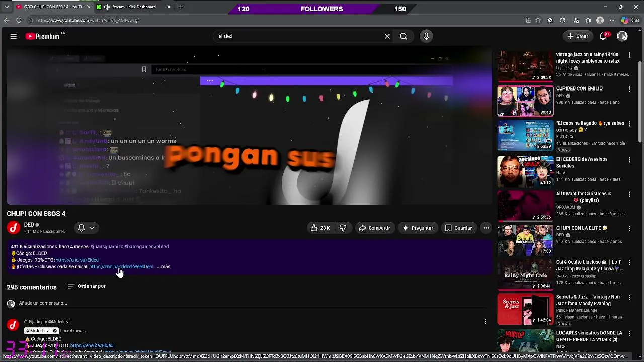Reload the page with refresh button
The width and height of the screenshot is (644, 362).
pyautogui.click(x=19, y=20)
